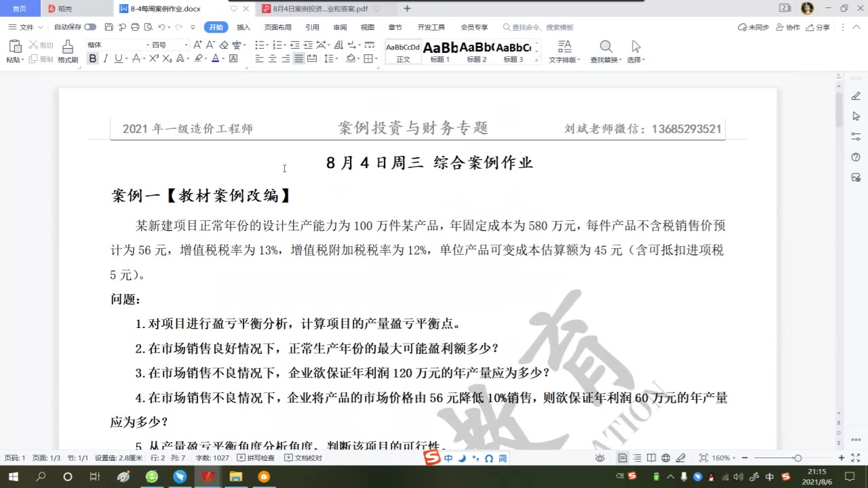Open the 文件 menu
Screen dimensions: 868x488
(x=26, y=27)
